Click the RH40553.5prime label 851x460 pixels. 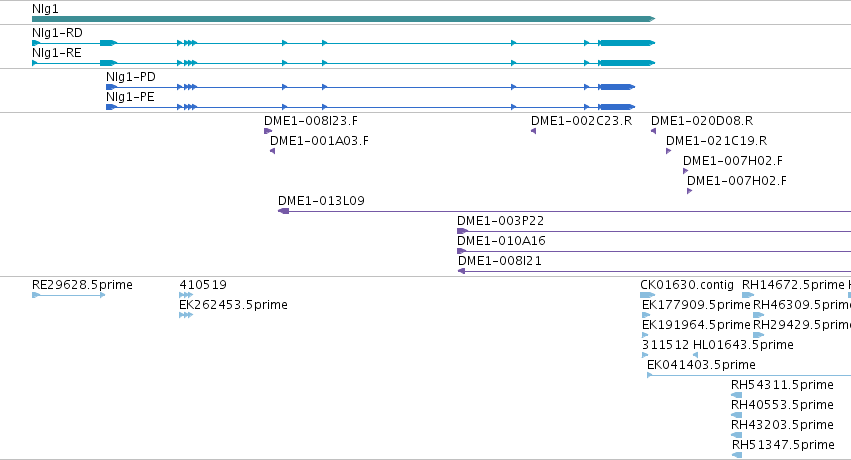(x=782, y=405)
